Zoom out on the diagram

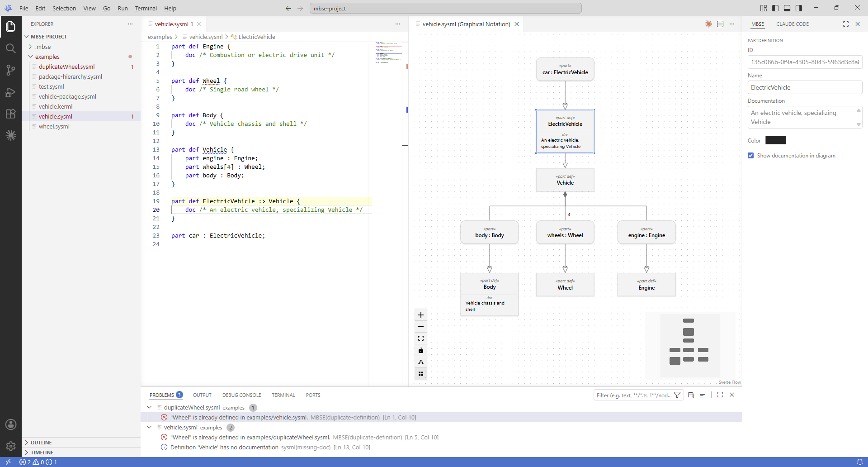[x=421, y=327]
